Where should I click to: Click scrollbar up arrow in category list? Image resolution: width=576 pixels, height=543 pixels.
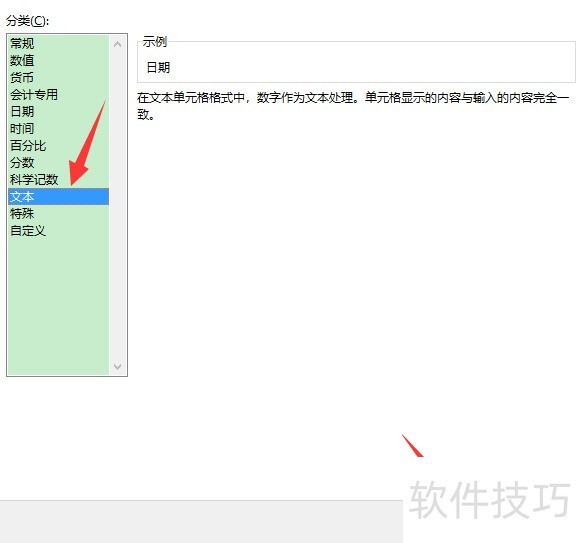pyautogui.click(x=118, y=44)
